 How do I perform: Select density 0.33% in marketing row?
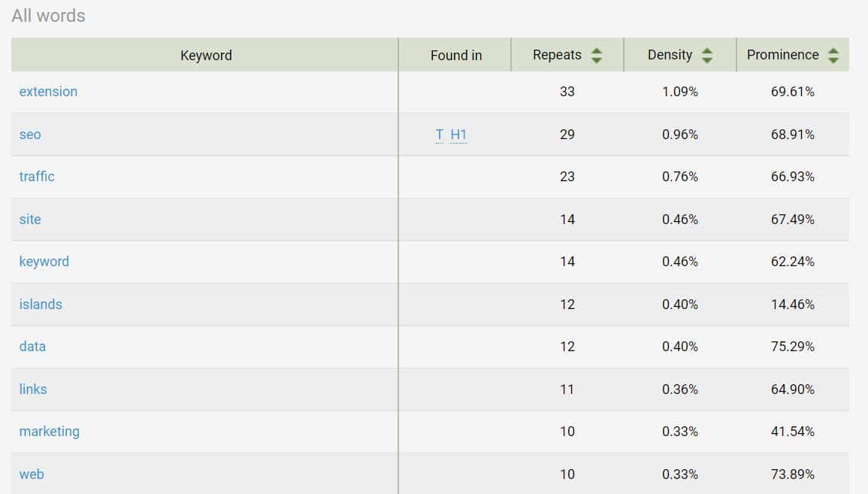[680, 432]
